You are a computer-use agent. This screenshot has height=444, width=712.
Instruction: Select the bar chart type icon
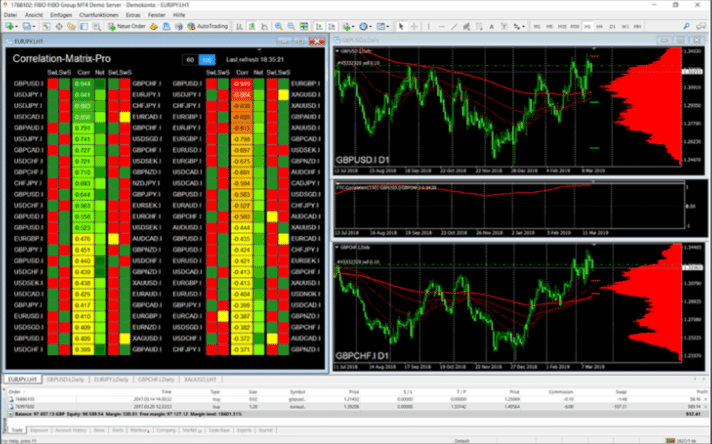(x=241, y=27)
